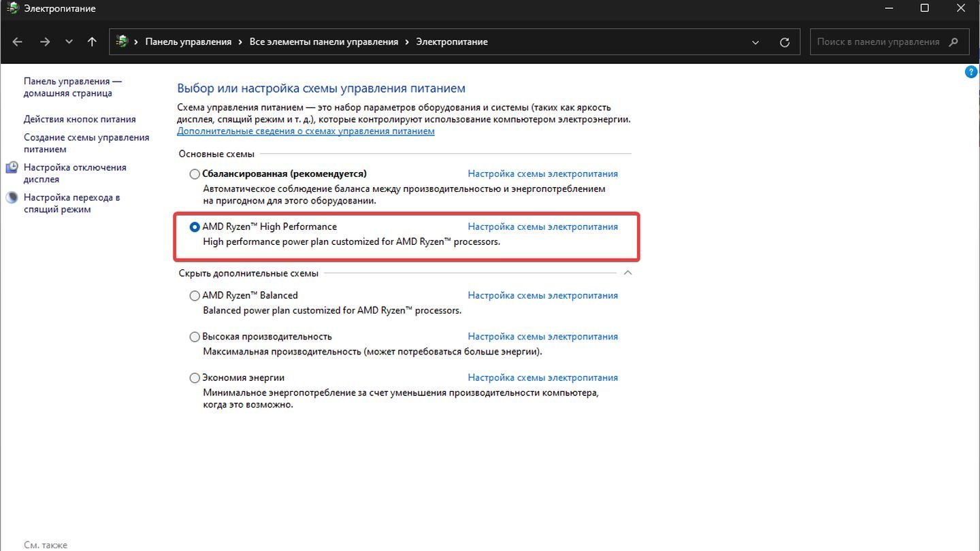Go up one level arrow

point(92,41)
